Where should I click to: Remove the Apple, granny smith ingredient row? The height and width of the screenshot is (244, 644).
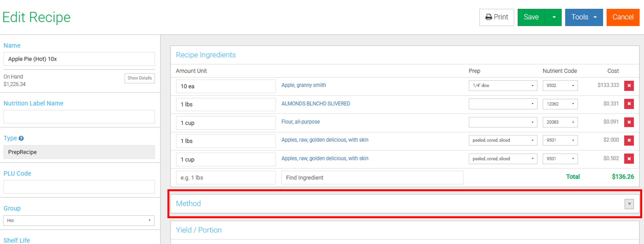point(629,86)
